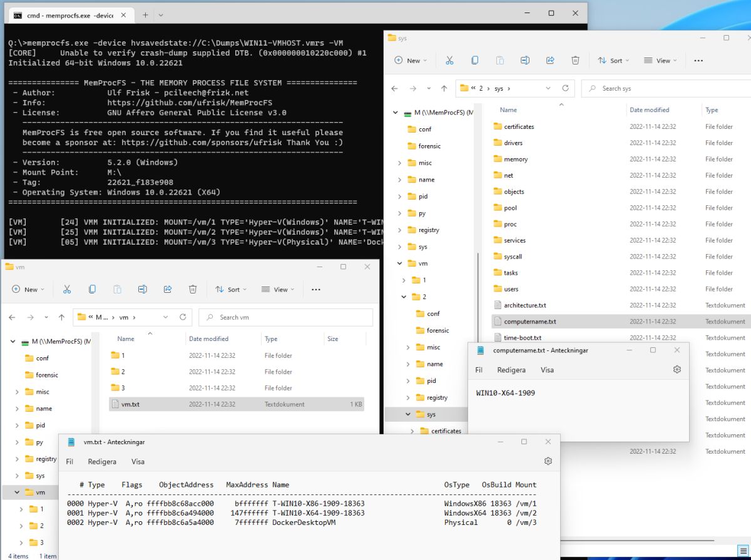This screenshot has height=560, width=751.
Task: Click Refresh button in vm window address bar
Action: pos(183,317)
